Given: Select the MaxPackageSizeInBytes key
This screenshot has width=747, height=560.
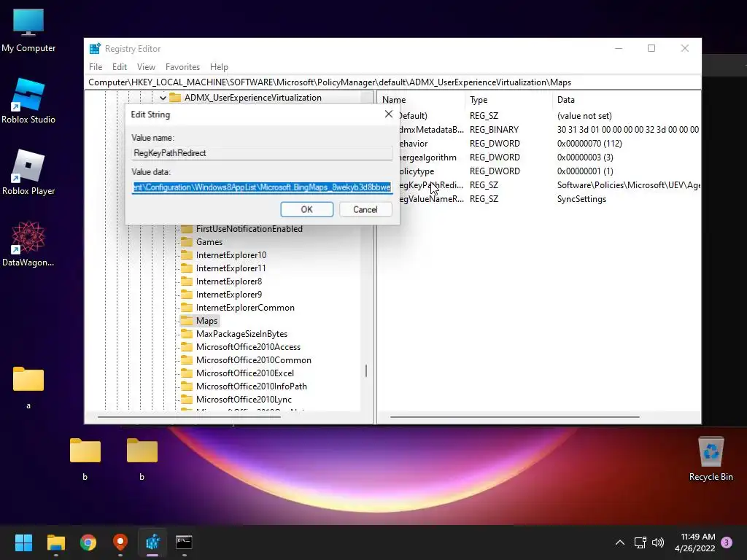Looking at the screenshot, I should (241, 334).
